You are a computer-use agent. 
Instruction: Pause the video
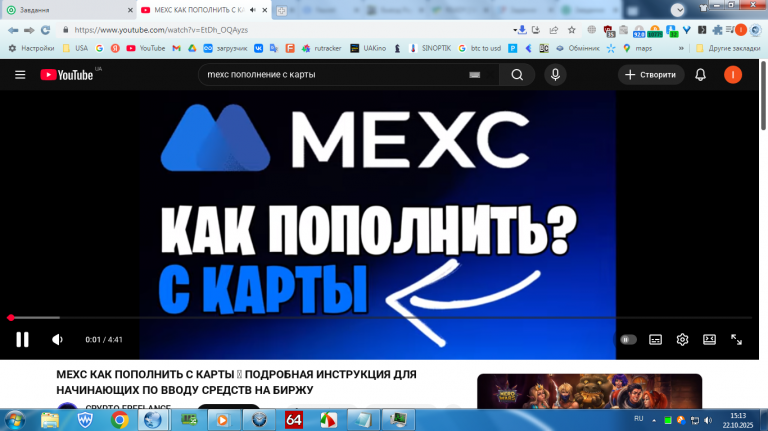[x=22, y=339]
